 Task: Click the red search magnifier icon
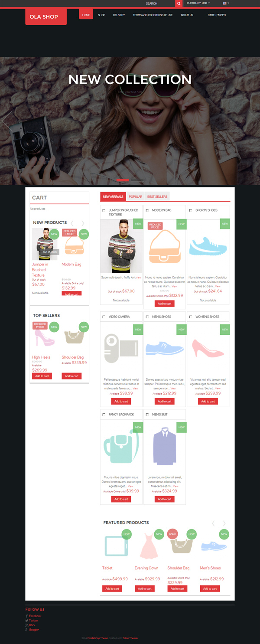(179, 3)
